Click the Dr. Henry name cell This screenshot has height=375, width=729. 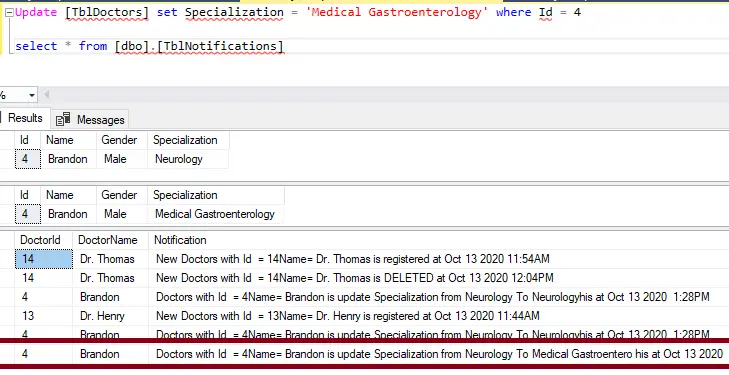coord(111,316)
